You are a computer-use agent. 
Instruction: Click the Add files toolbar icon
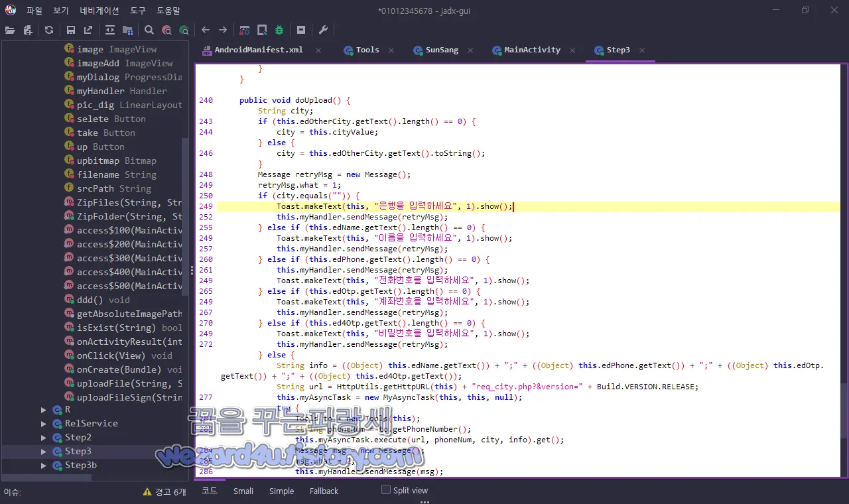28,30
